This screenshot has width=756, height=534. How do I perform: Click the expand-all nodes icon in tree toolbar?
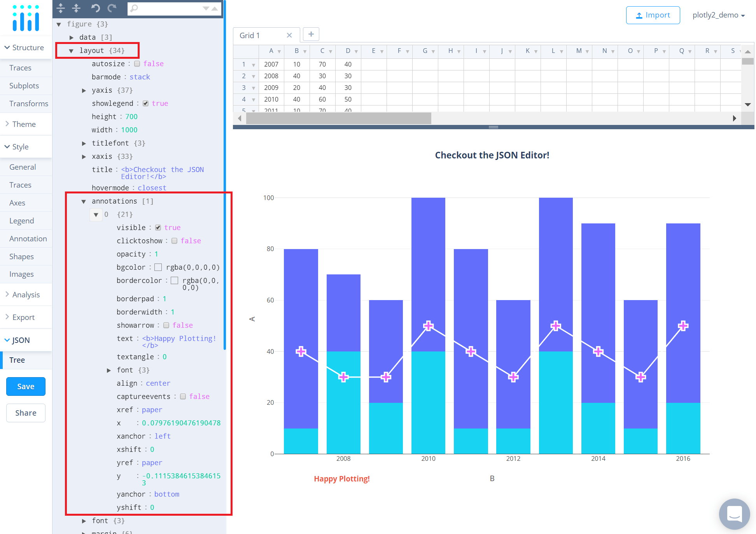(x=60, y=8)
